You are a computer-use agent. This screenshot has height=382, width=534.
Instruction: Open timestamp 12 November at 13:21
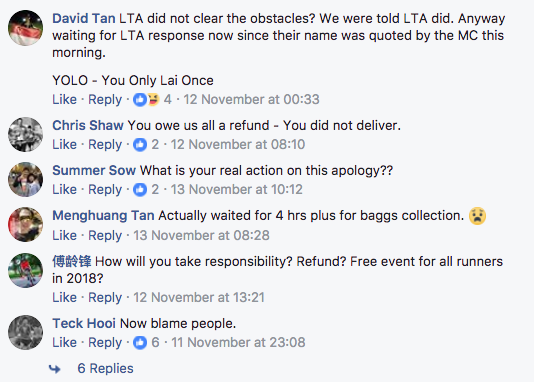199,297
